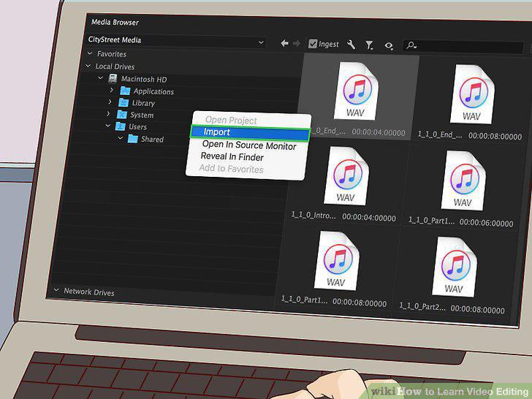Toggle the Ingest checkbox
This screenshot has height=399, width=532.
(x=313, y=44)
